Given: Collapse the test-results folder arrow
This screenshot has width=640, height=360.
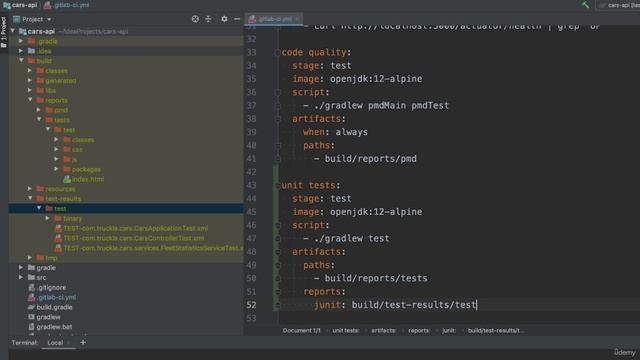Looking at the screenshot, I should 30,198.
